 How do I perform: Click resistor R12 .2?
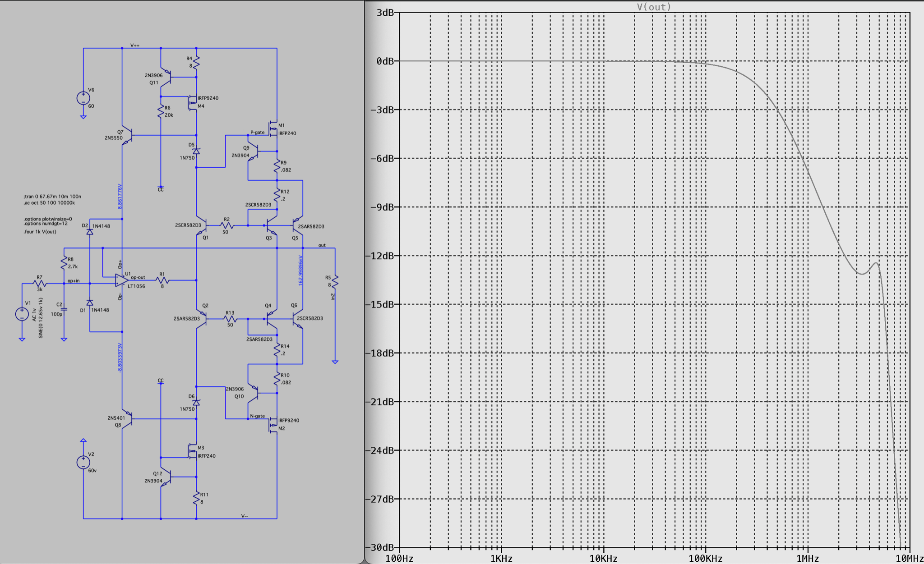[x=277, y=195]
